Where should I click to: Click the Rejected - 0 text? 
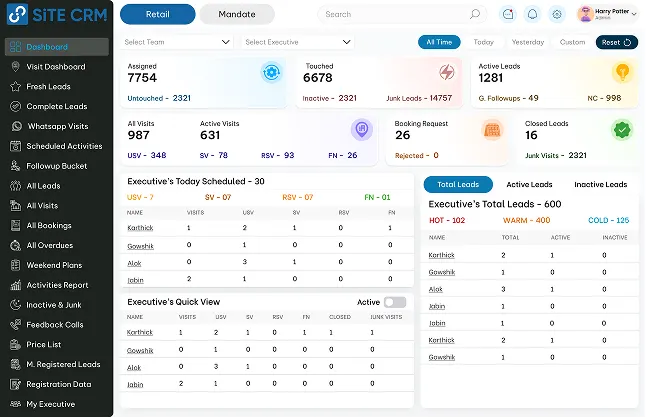point(417,155)
